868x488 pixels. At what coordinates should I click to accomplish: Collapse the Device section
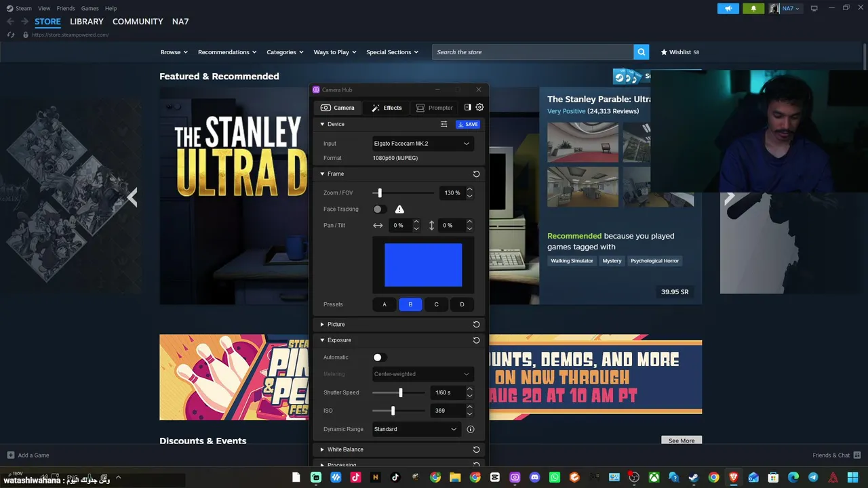[x=322, y=124]
